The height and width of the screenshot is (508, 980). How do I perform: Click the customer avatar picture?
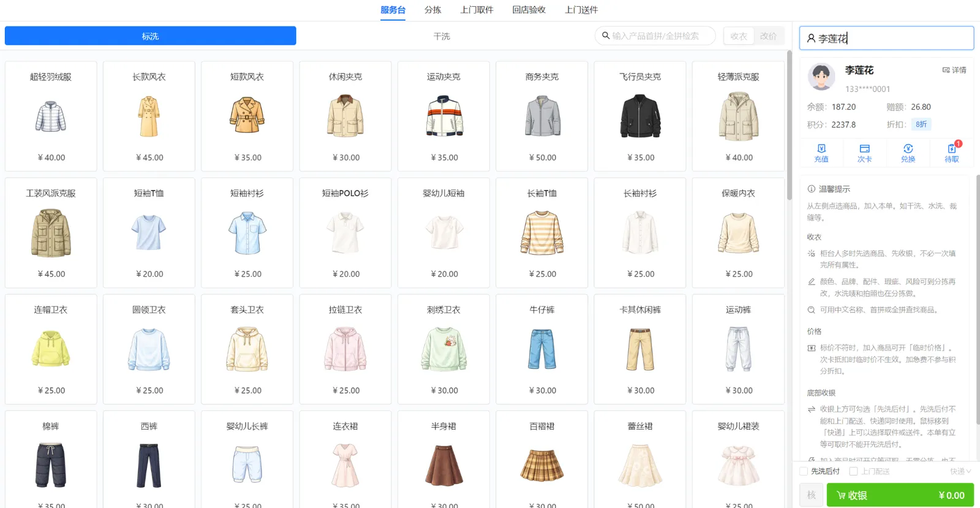pos(821,77)
